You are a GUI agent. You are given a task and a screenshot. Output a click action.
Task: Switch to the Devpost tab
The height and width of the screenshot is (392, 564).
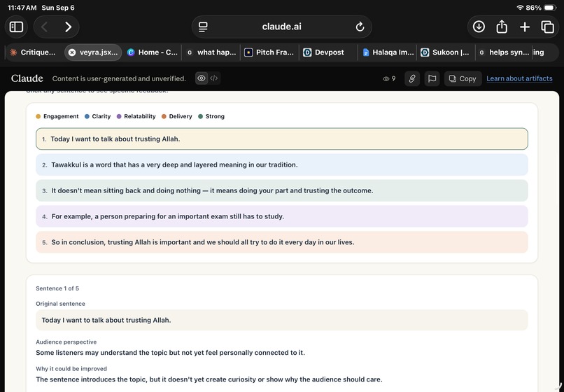pos(329,52)
